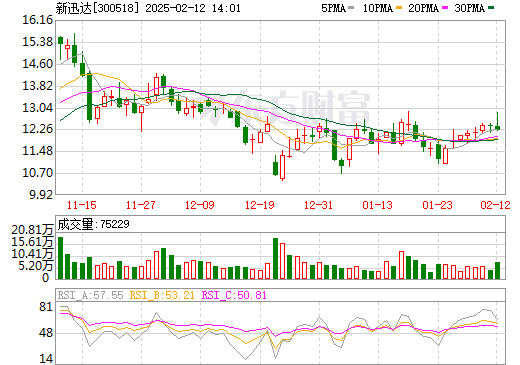This screenshot has height=365, width=520.
Task: Click the tallest green volume bar near 12-19
Action: point(275,258)
